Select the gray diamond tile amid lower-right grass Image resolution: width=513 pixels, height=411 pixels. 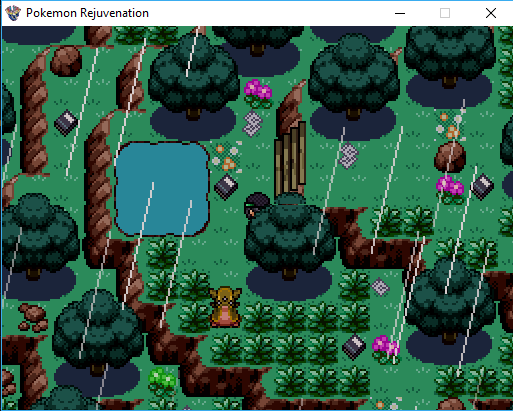coord(380,287)
